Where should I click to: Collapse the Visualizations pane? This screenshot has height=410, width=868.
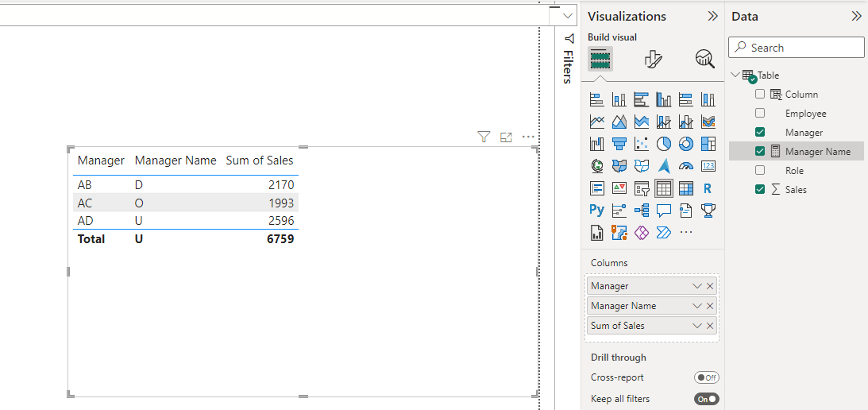point(713,17)
